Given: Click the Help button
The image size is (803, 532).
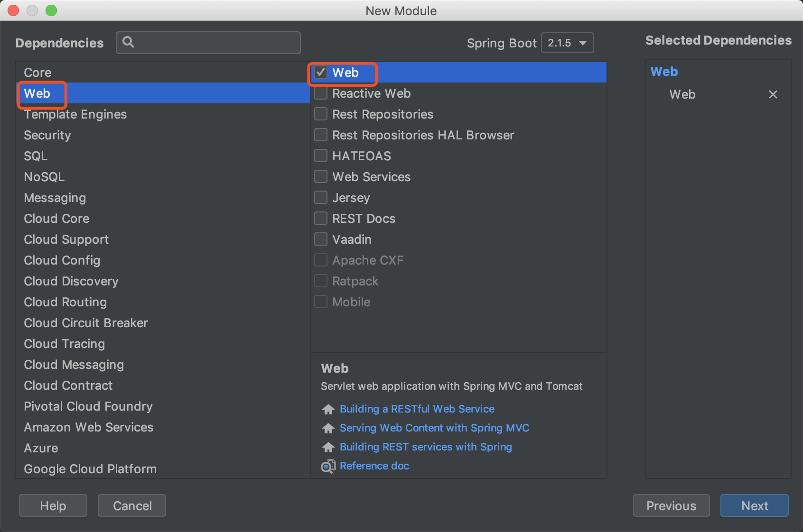Looking at the screenshot, I should pos(53,505).
